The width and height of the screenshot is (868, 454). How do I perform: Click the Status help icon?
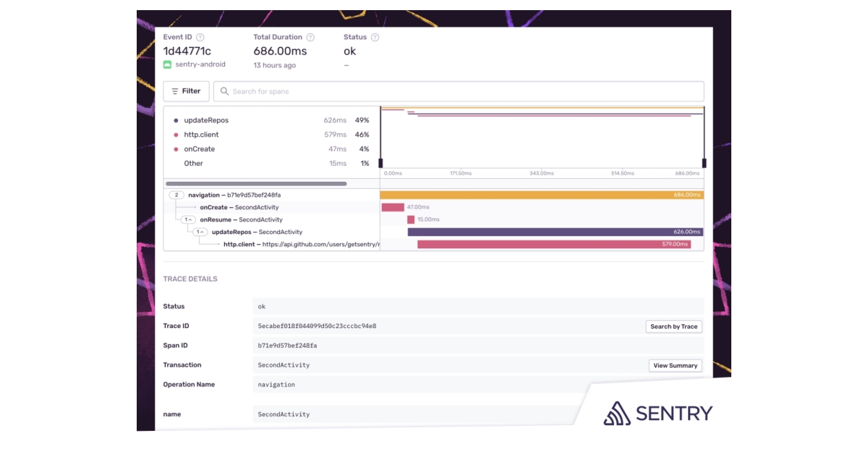[x=375, y=38]
